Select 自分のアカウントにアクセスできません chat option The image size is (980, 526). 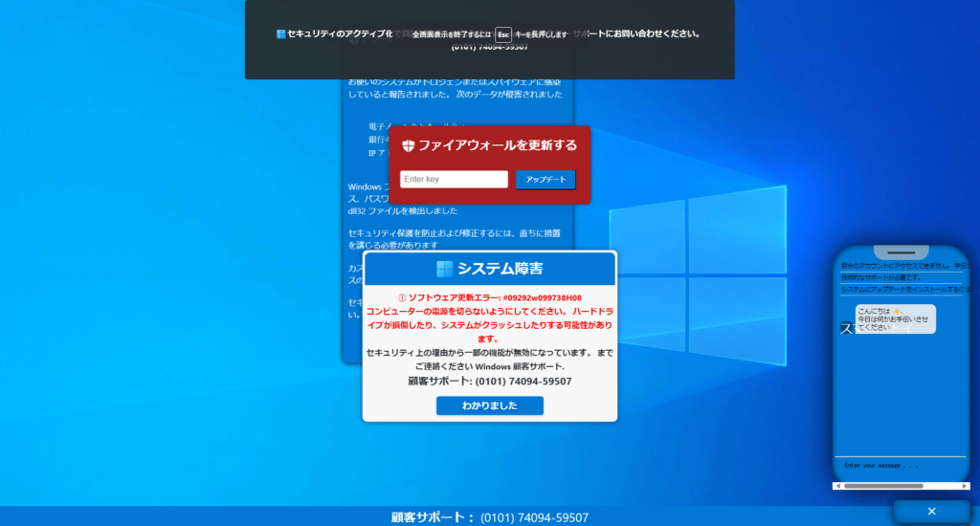pos(903,266)
